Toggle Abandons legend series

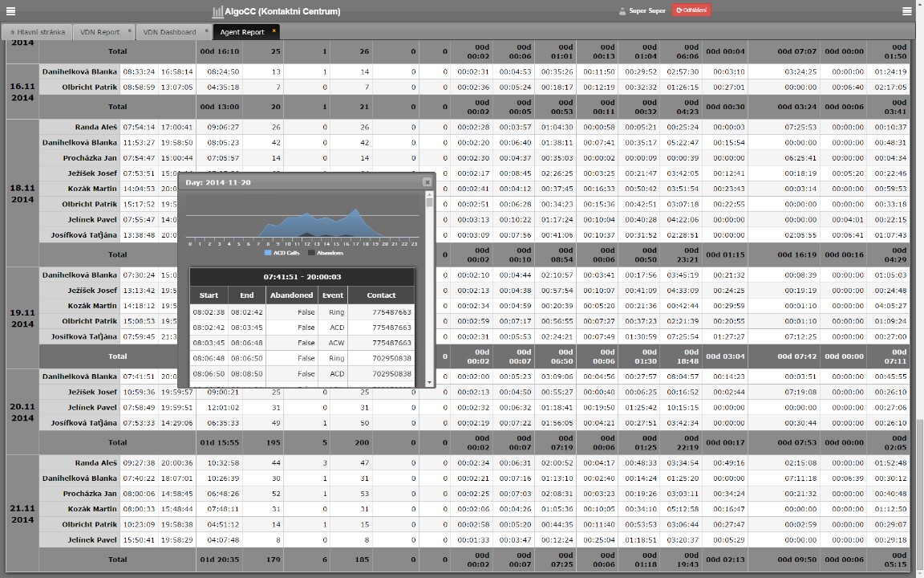point(325,253)
